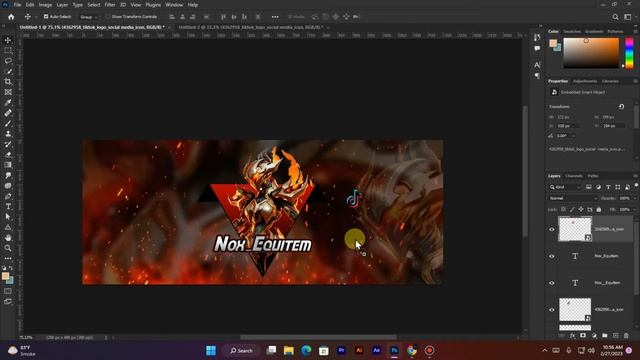Open more align options (three dots)
This screenshot has width=640, height=360.
tap(275, 17)
